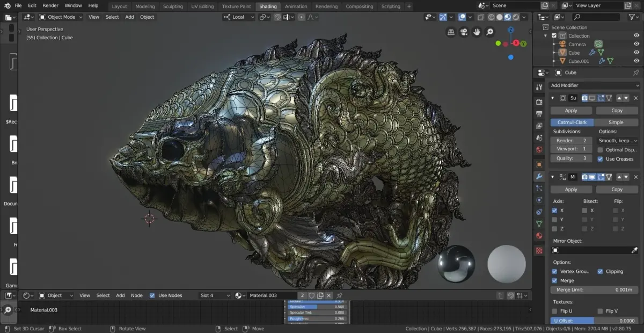
Task: Open the Add Modifier dropdown
Action: [x=595, y=85]
